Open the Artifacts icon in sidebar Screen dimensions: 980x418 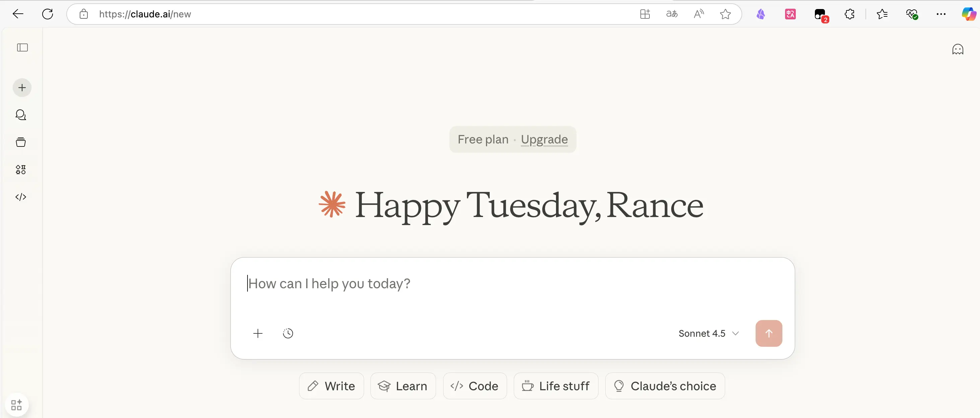click(21, 170)
